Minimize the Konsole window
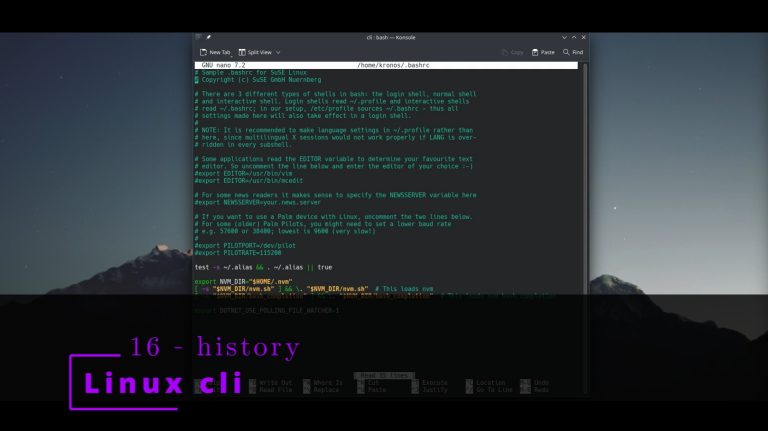Screen dimensions: 768x431 pyautogui.click(x=564, y=37)
